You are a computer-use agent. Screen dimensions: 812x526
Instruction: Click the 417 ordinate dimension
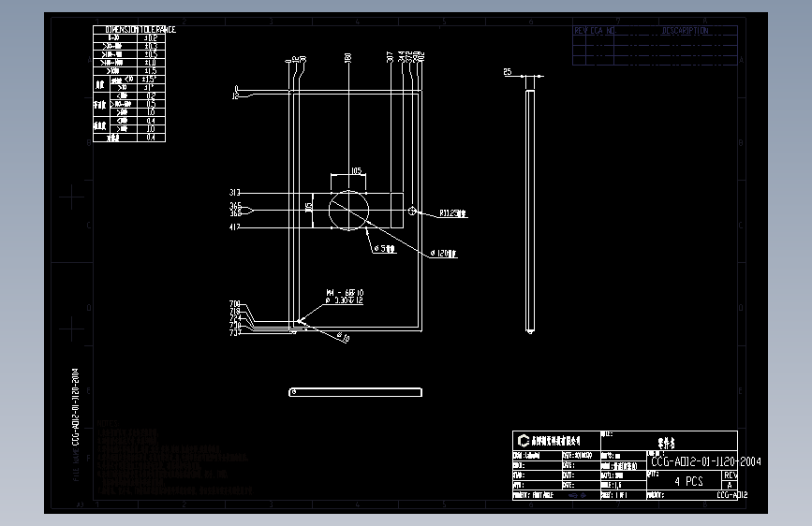click(235, 226)
